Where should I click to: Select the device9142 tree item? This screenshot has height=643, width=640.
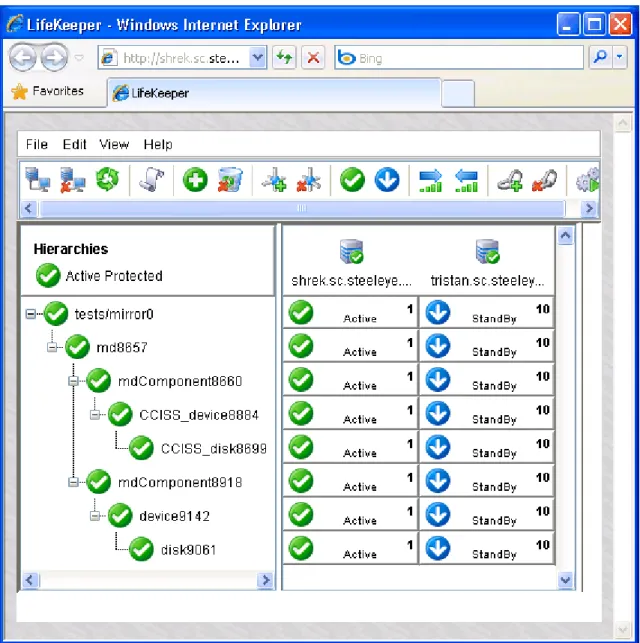(x=174, y=516)
